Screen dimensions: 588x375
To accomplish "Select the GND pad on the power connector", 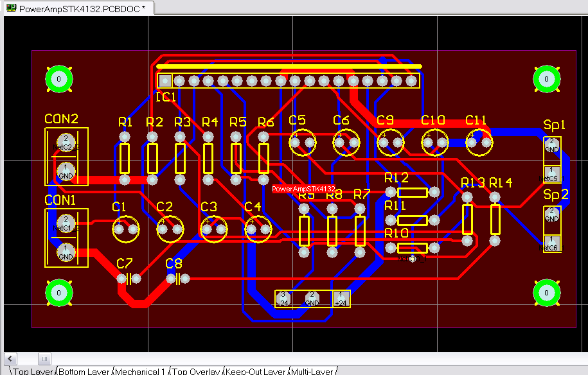I will tap(312, 299).
